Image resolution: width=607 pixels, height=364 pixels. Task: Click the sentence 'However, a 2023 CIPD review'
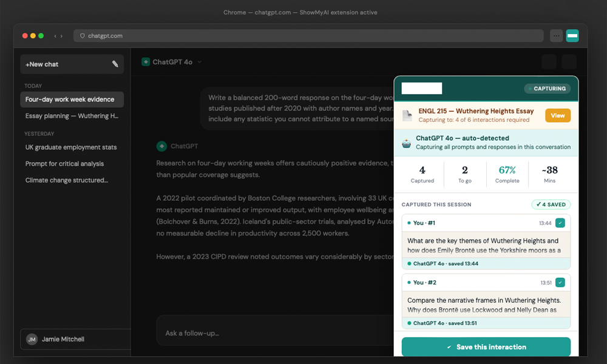coord(275,257)
